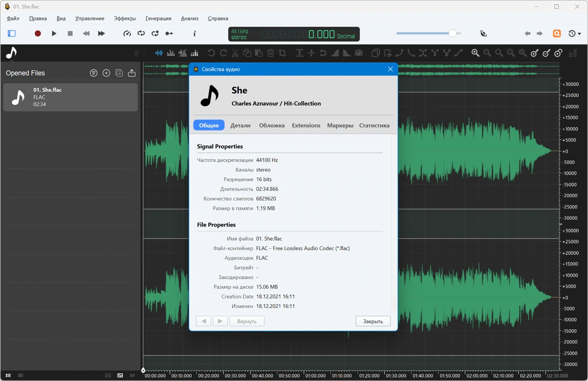
Task: Click the level meter bars icon
Action: coord(572,53)
